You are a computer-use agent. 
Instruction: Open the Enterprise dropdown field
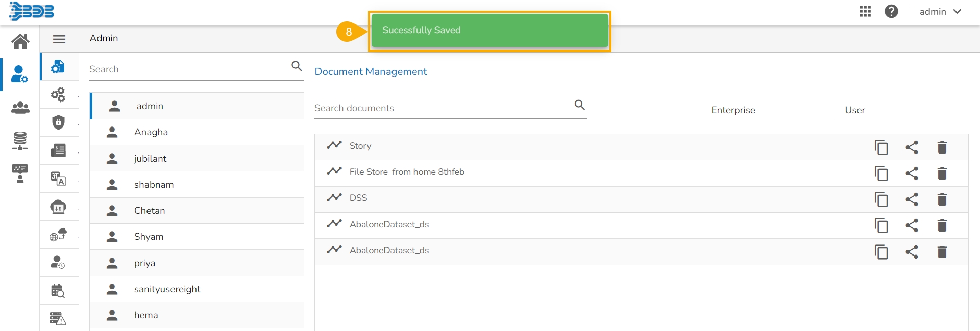773,110
